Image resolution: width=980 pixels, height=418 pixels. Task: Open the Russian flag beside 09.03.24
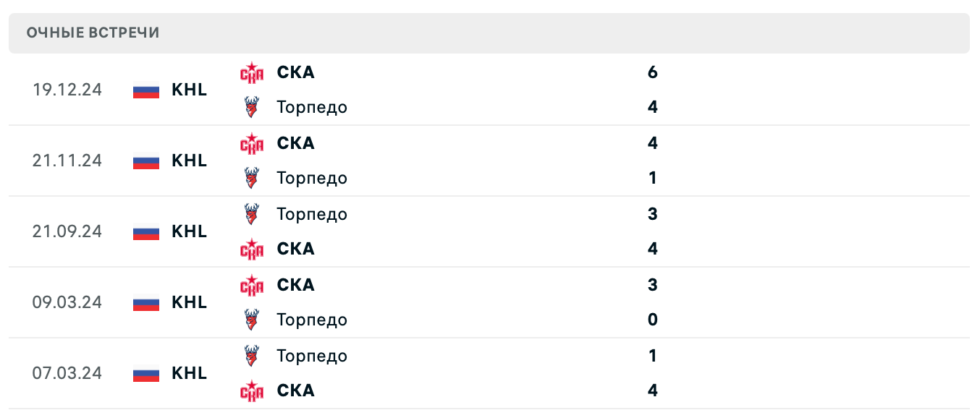click(x=145, y=302)
